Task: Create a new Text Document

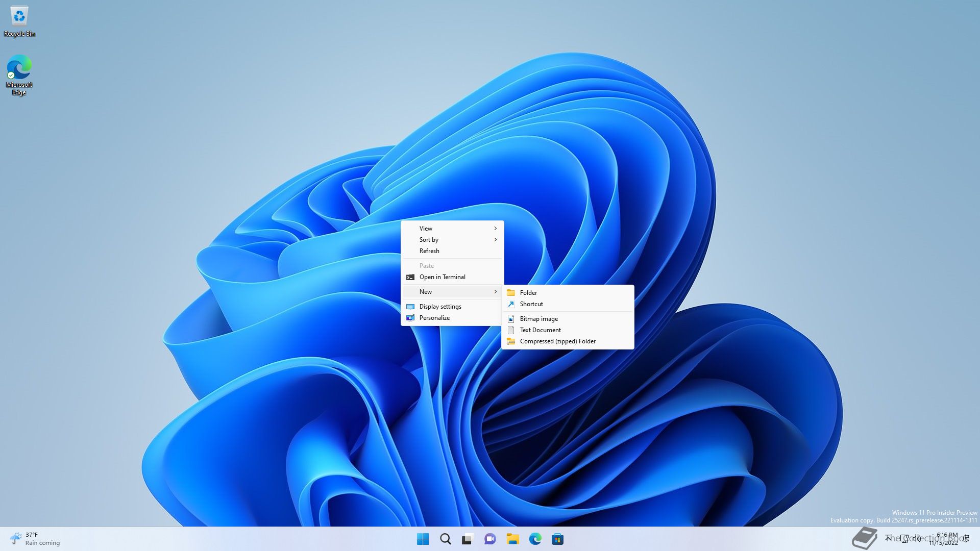Action: point(540,330)
